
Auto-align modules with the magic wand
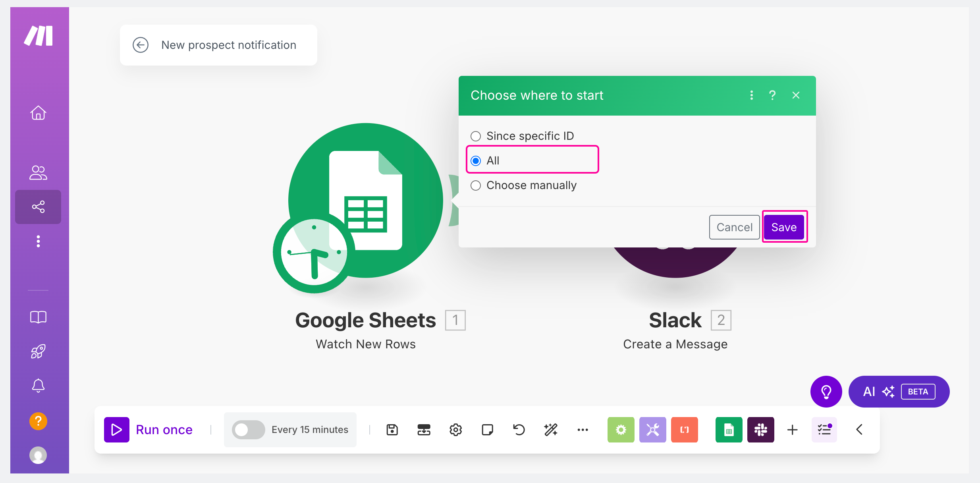tap(551, 430)
